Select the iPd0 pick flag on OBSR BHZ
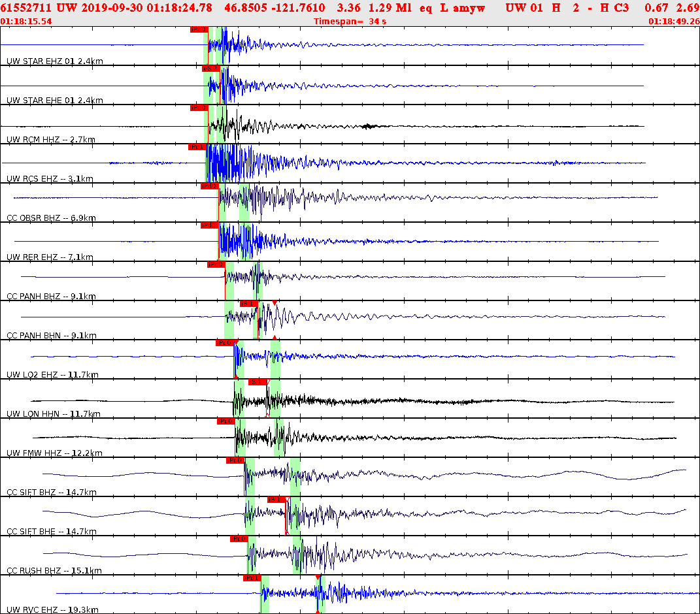 click(x=209, y=186)
